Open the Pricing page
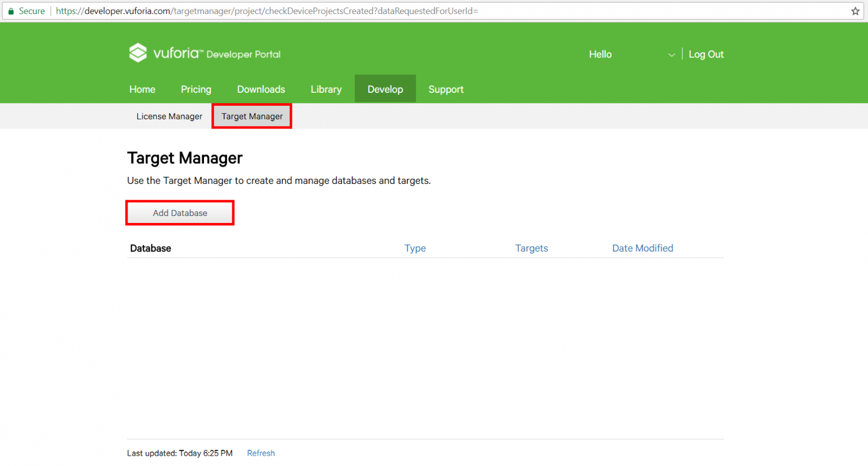Image resolution: width=868 pixels, height=466 pixels. point(196,90)
